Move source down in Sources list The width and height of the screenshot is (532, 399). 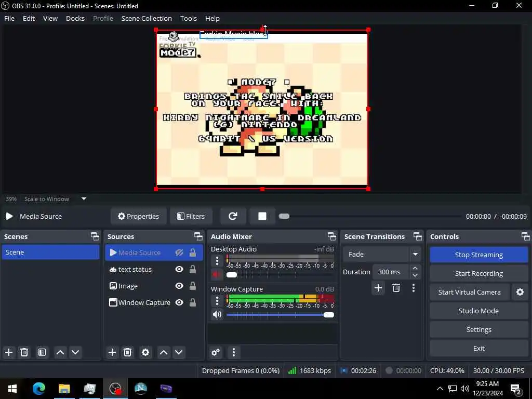(179, 353)
